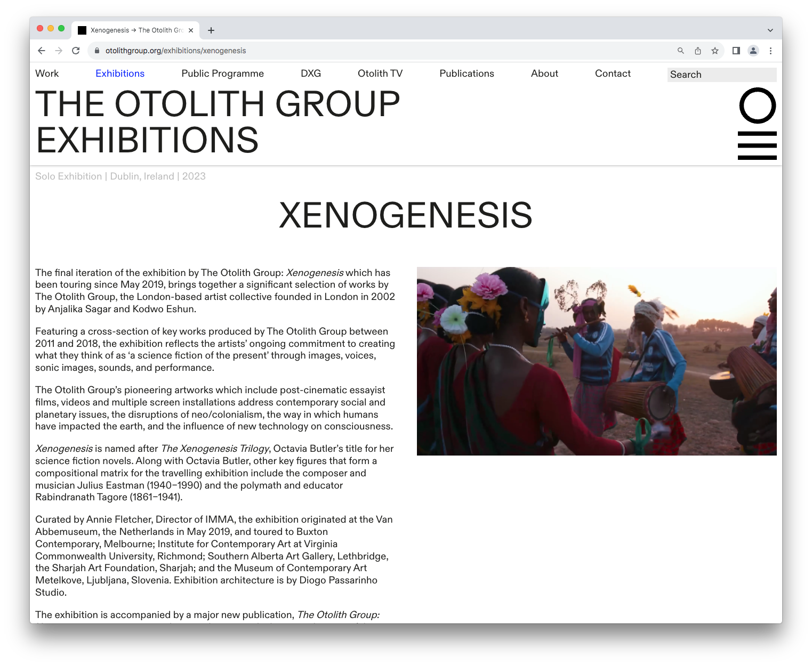Click the Otolith Group circle logo

pyautogui.click(x=757, y=105)
